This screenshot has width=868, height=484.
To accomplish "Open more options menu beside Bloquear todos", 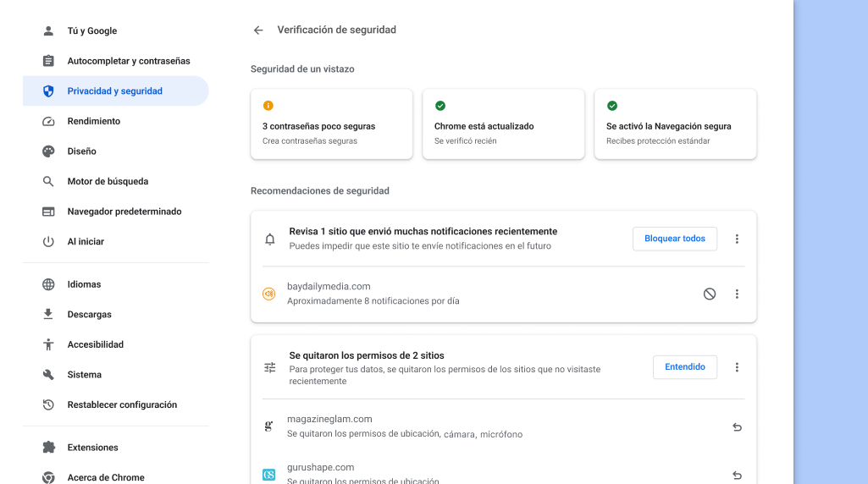I will [737, 239].
